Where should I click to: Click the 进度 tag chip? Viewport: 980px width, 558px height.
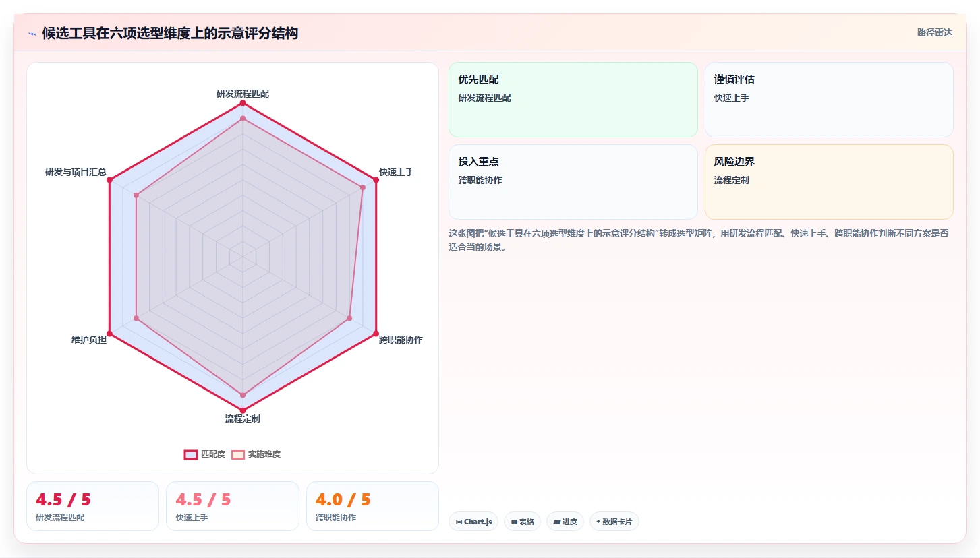pos(565,522)
